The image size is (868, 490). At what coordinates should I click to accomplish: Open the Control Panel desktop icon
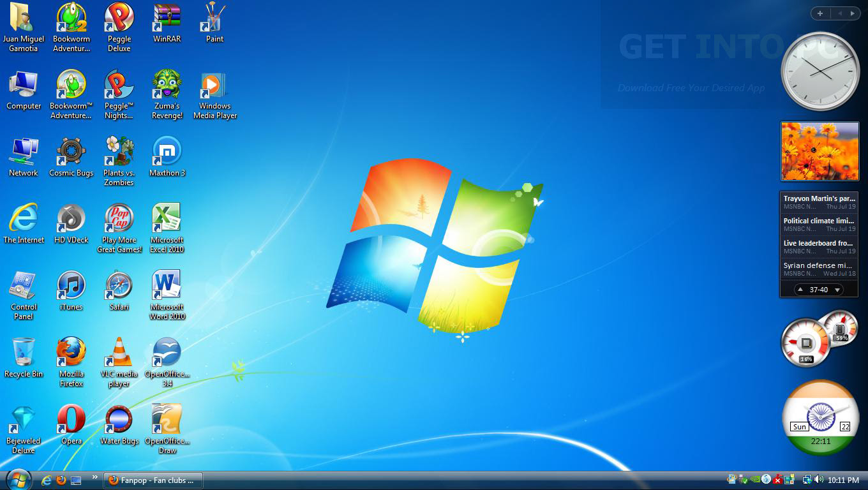pyautogui.click(x=24, y=295)
